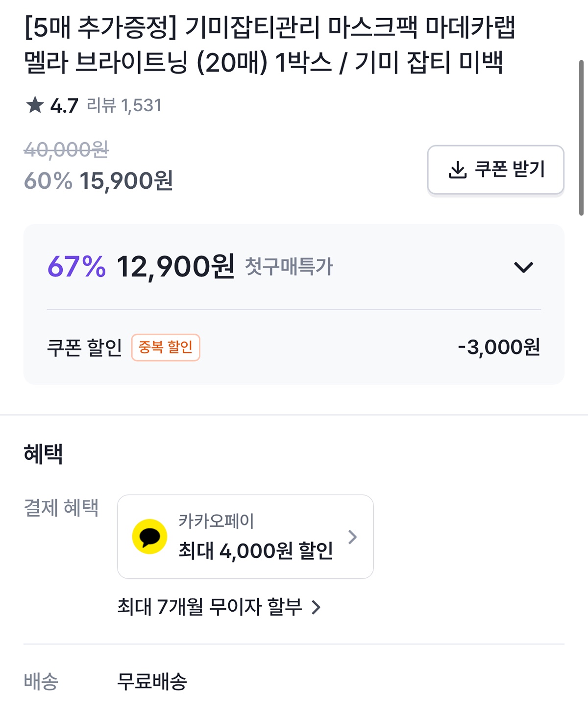The height and width of the screenshot is (718, 588).
Task: Click the -3,000원 coupon discount amount
Action: pyautogui.click(x=499, y=347)
